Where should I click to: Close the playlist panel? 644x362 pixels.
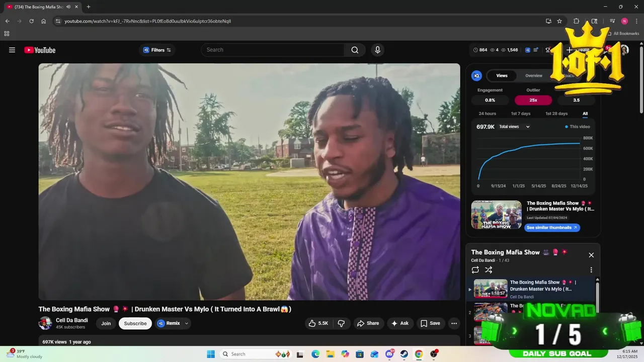[591, 255]
